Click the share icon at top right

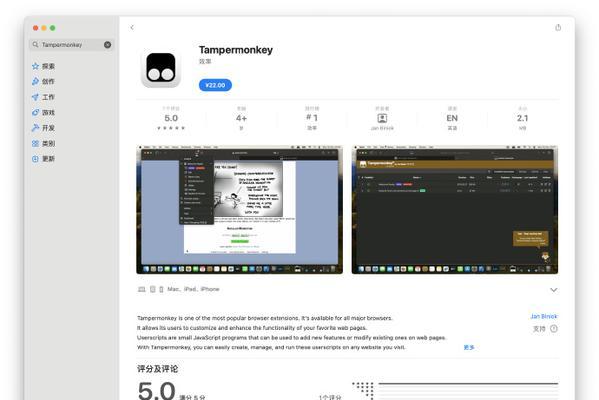(558, 28)
